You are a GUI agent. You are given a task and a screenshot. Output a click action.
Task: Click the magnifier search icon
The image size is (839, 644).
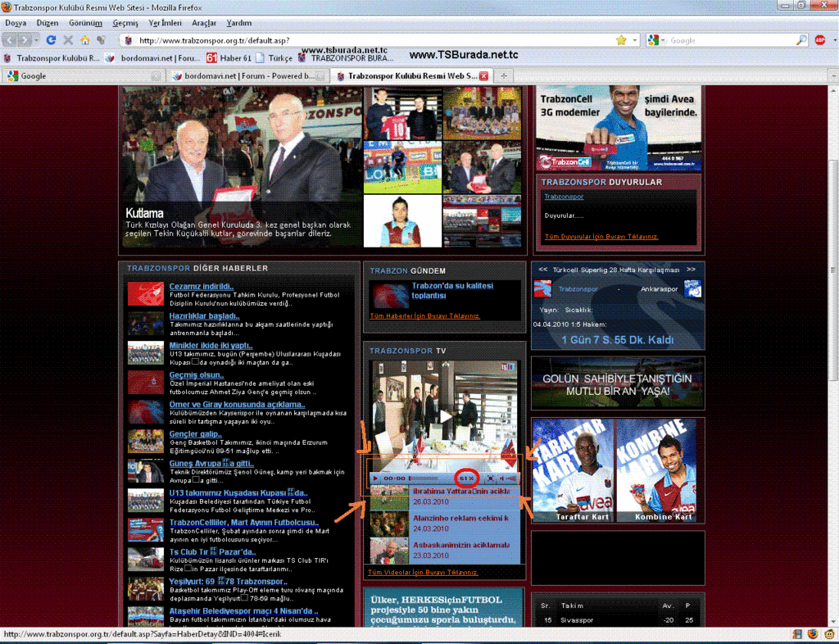(x=801, y=40)
